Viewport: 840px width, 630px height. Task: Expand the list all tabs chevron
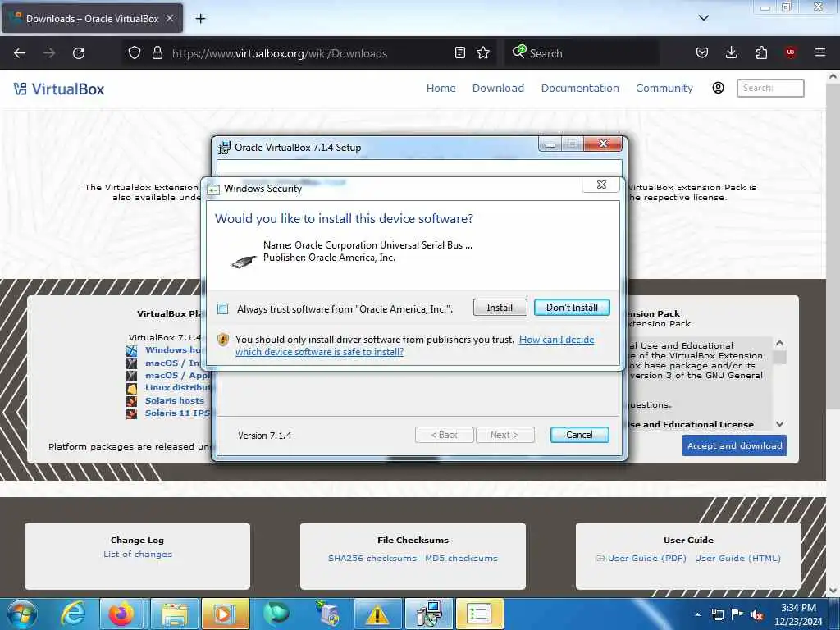tap(703, 18)
